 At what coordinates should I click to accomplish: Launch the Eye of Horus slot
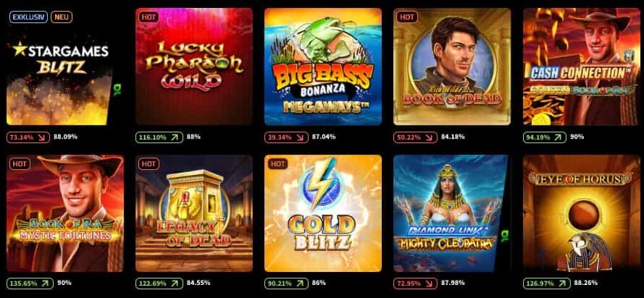[x=581, y=213]
